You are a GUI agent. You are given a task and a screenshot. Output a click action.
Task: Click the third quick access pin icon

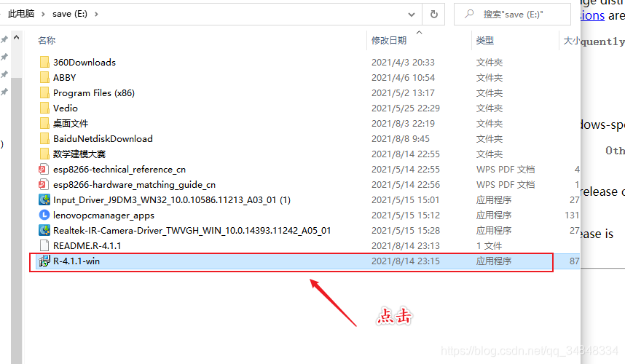click(4, 74)
